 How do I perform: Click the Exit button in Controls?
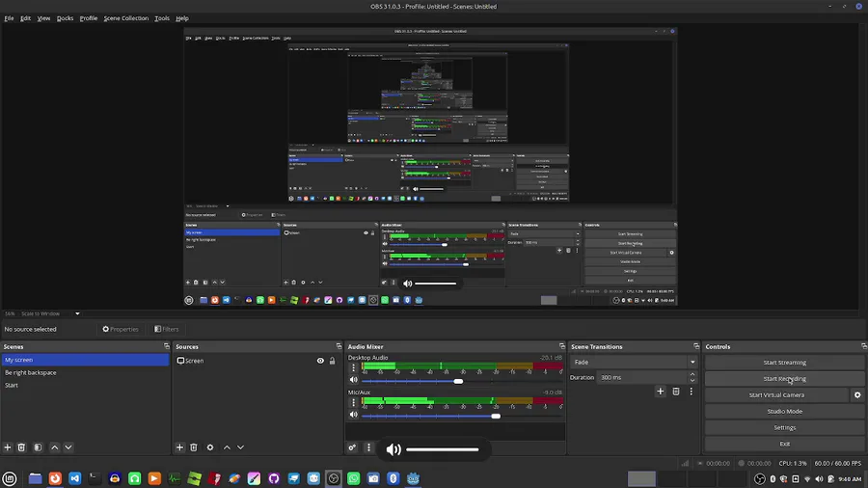coord(784,444)
